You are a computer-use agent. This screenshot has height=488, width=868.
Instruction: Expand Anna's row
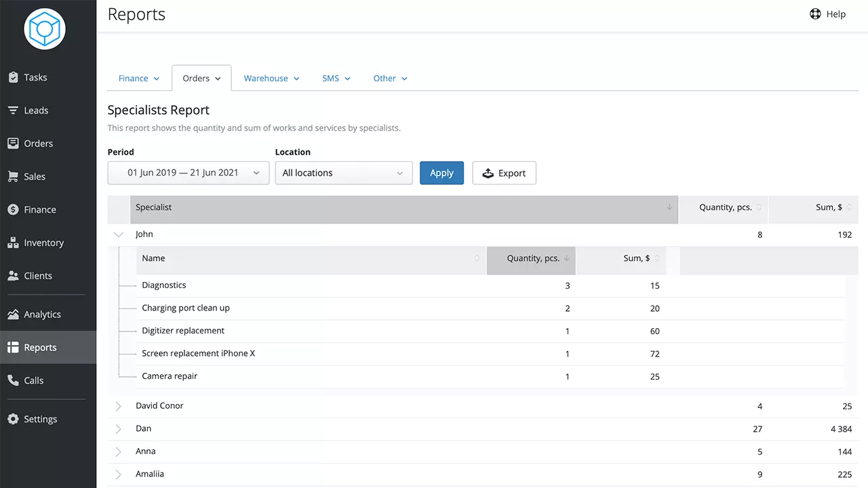(x=119, y=451)
